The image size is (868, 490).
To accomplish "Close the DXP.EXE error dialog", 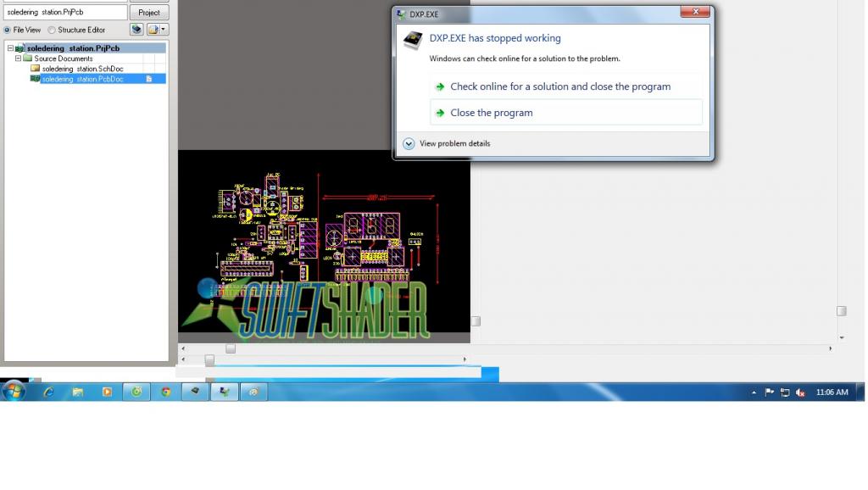I will pyautogui.click(x=695, y=12).
